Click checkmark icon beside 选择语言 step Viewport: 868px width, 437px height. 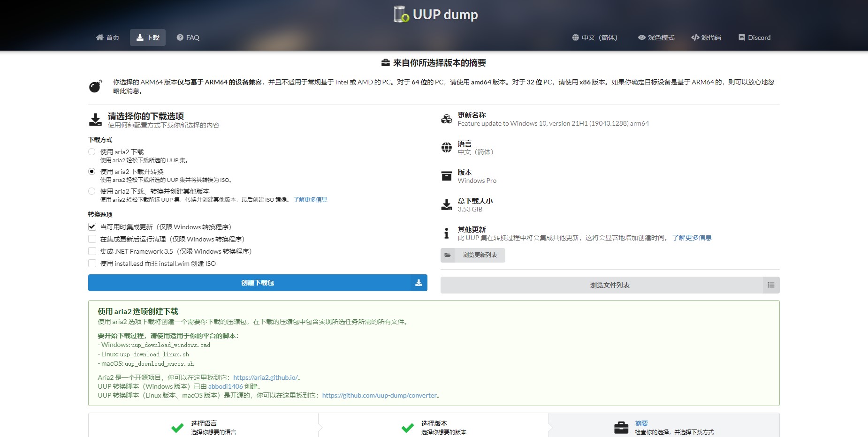pos(177,428)
